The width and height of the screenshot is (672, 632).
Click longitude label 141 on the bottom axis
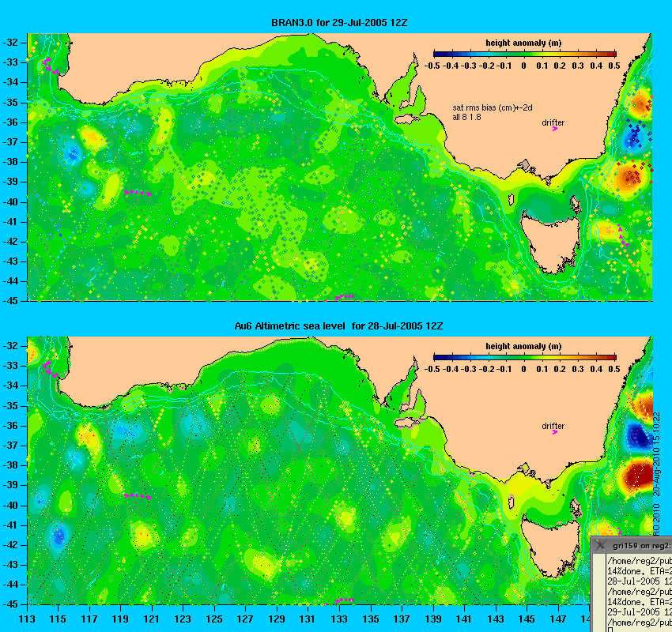[x=464, y=619]
